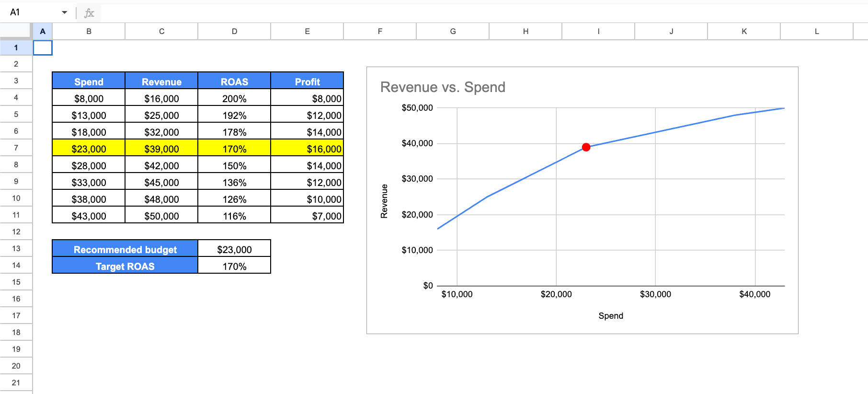Image resolution: width=868 pixels, height=394 pixels.
Task: Select the 200% ROAS cell
Action: click(x=234, y=98)
